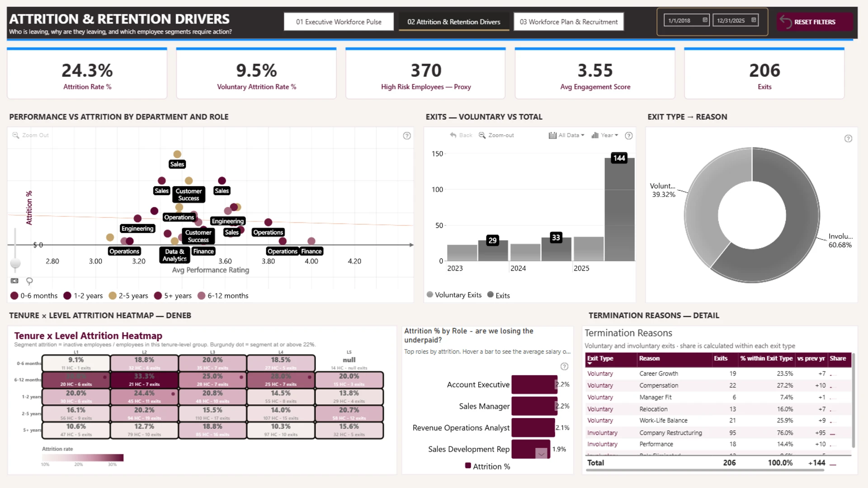Open the end date calendar picker icon
This screenshot has height=488, width=868.
click(x=754, y=20)
